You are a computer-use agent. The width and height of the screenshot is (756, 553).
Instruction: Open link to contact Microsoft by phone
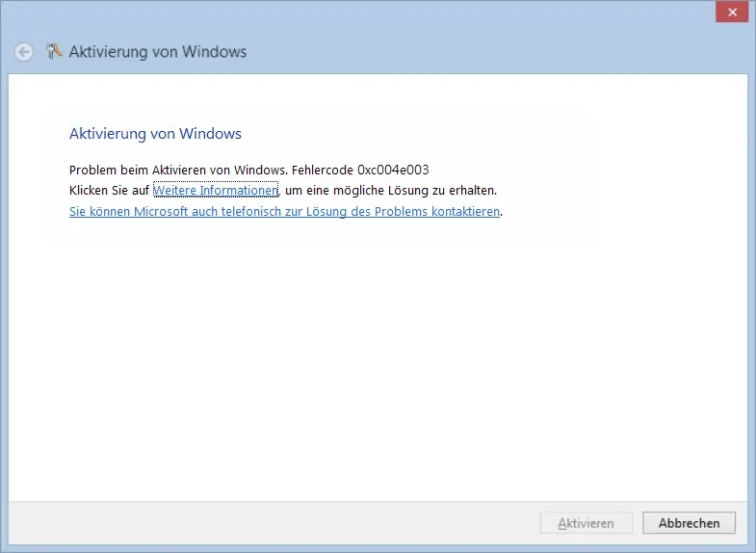click(284, 212)
